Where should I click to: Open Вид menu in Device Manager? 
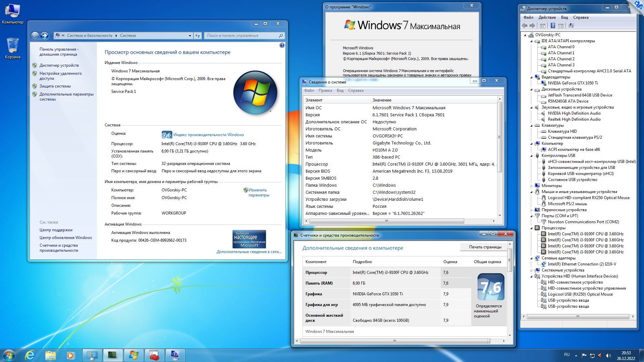point(565,17)
